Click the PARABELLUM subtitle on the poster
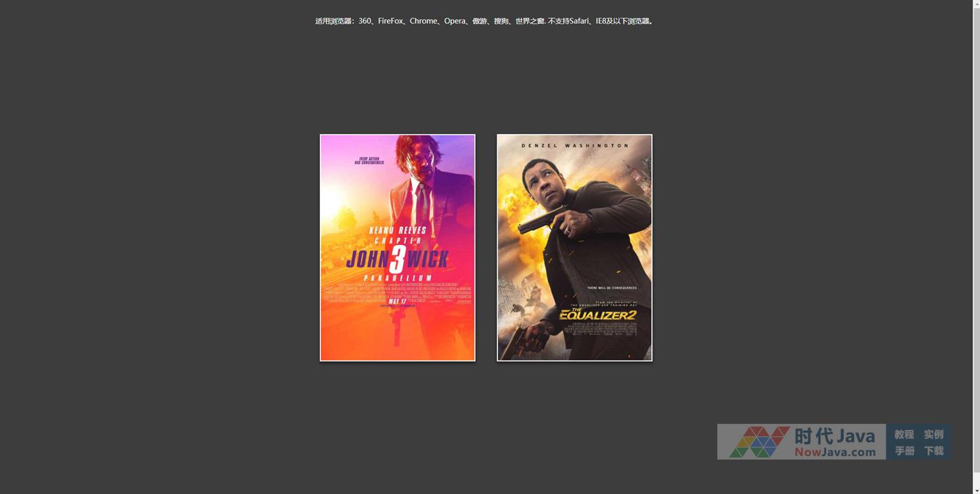 click(x=398, y=278)
